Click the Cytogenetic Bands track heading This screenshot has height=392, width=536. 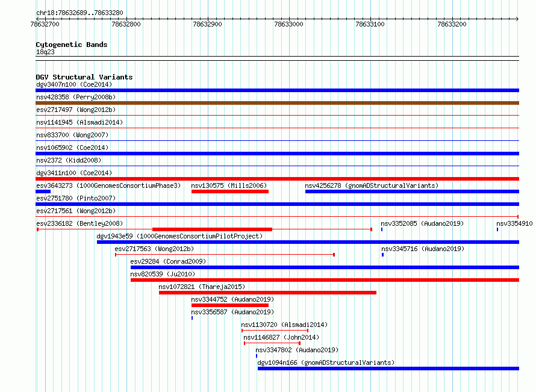point(72,45)
